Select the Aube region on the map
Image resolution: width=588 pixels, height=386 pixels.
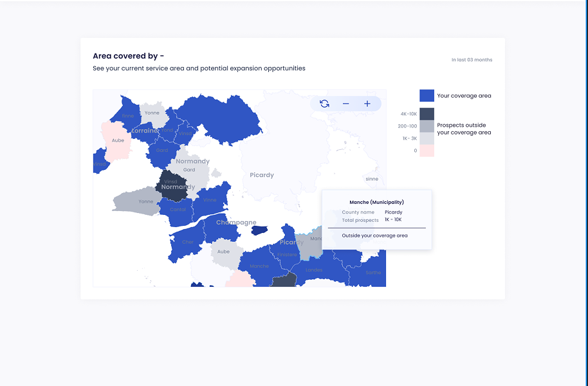118,140
